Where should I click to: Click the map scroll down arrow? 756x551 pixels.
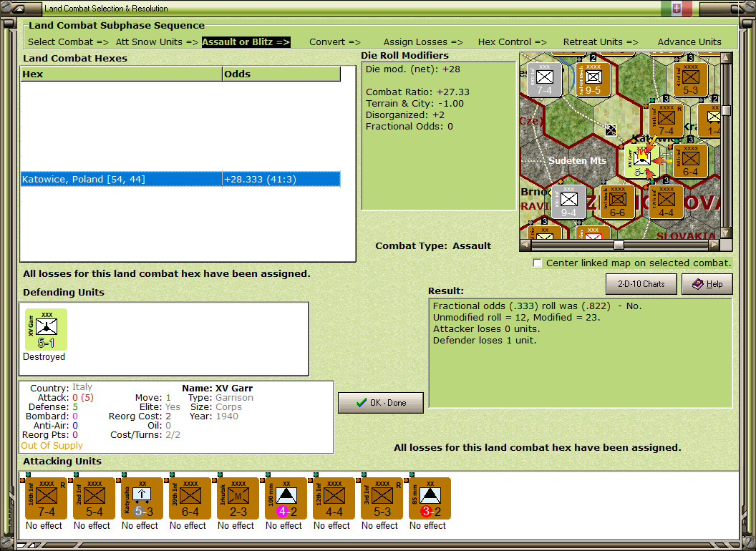[726, 233]
